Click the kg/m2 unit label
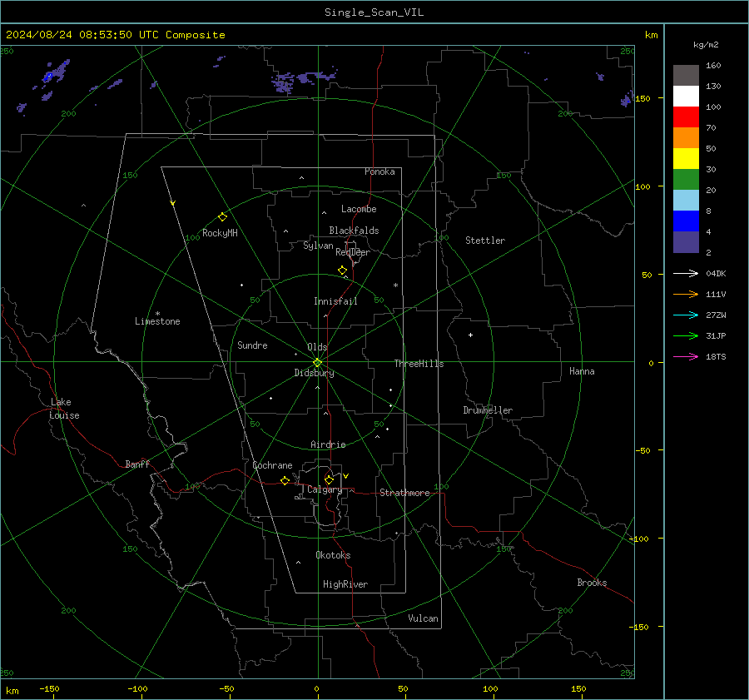 pyautogui.click(x=706, y=45)
